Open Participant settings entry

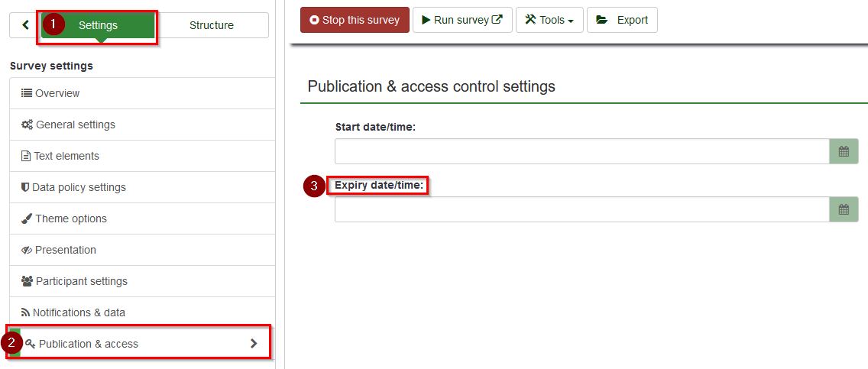(142, 281)
